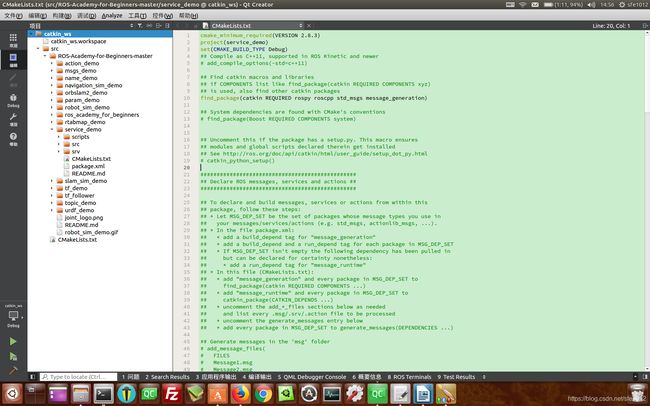Select robot_sim_demo.gif in the tree
The width and height of the screenshot is (650, 406).
[91, 232]
